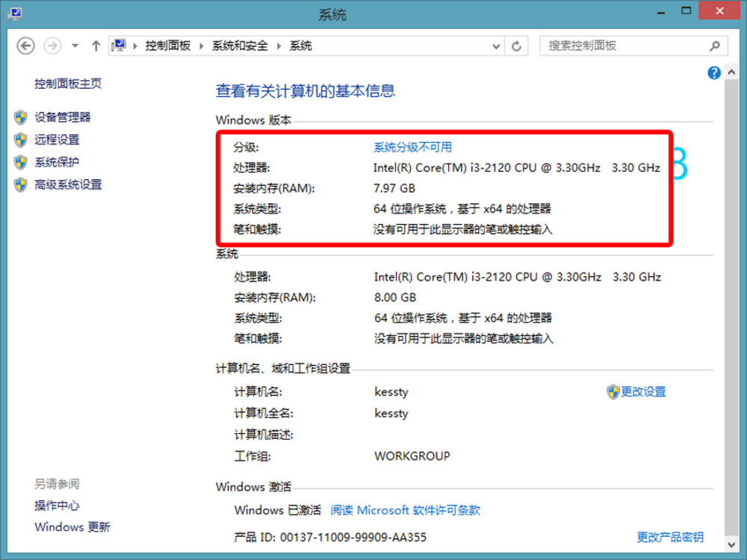The width and height of the screenshot is (747, 560).
Task: Click the 更改设置 link
Action: pos(643,391)
